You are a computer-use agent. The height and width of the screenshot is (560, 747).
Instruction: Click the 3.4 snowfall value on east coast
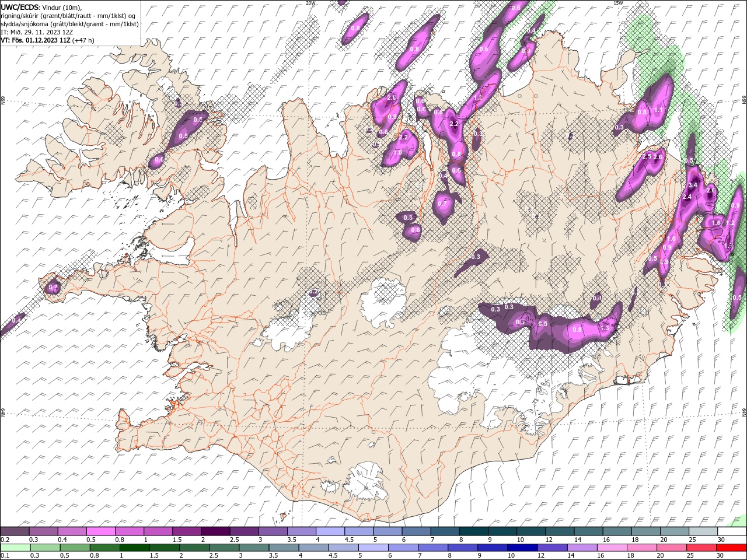point(693,185)
